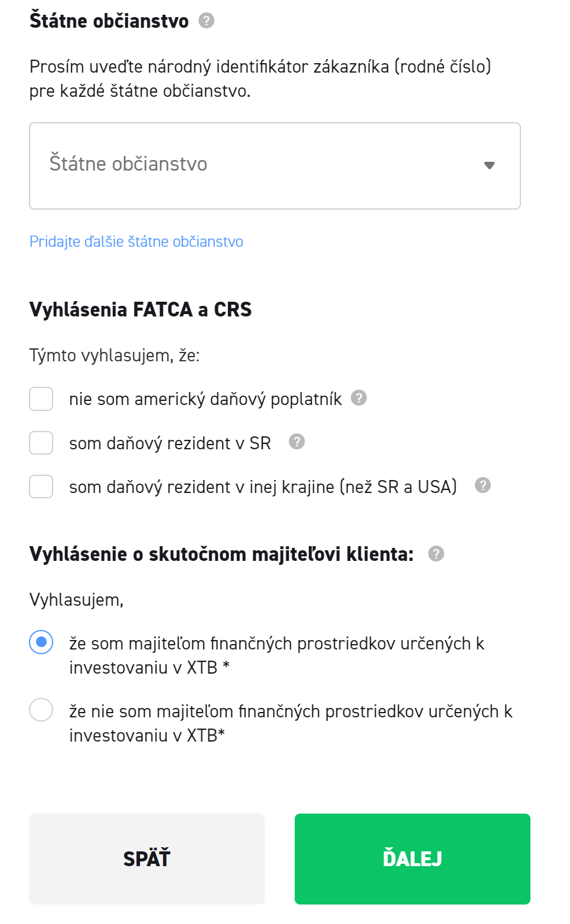Click the Štátne občianstvo dropdown arrow
570x924 pixels.
coord(489,165)
